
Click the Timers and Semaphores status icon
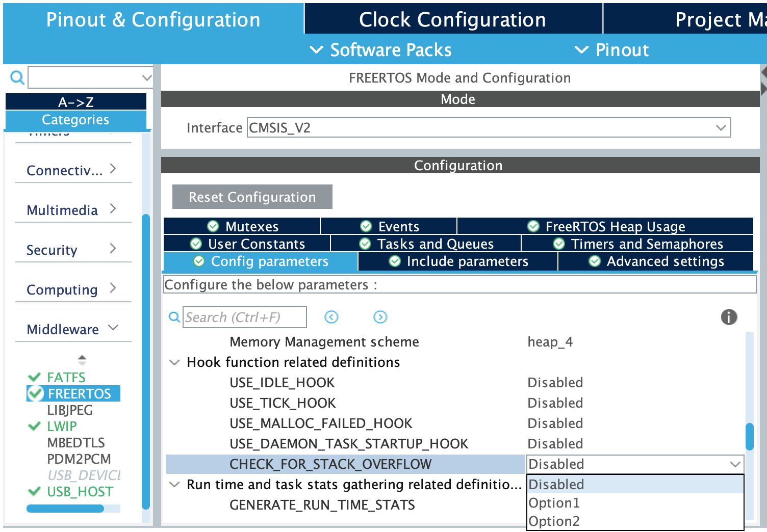tap(559, 244)
